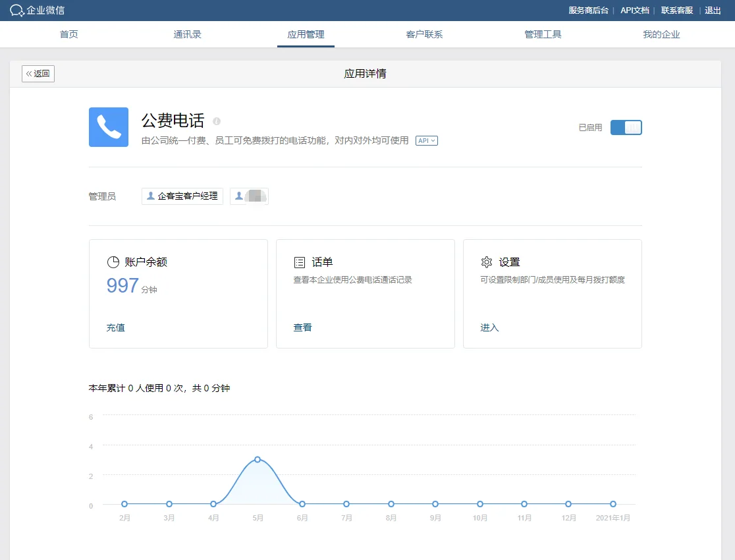The image size is (735, 560).
Task: Click 查看 under 话单
Action: click(x=302, y=327)
